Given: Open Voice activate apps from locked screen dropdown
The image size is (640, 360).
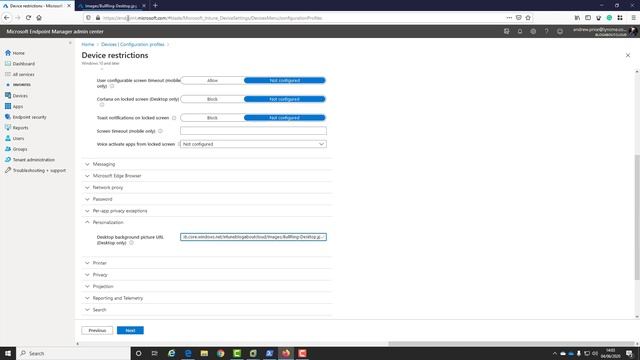Looking at the screenshot, I should (253, 144).
